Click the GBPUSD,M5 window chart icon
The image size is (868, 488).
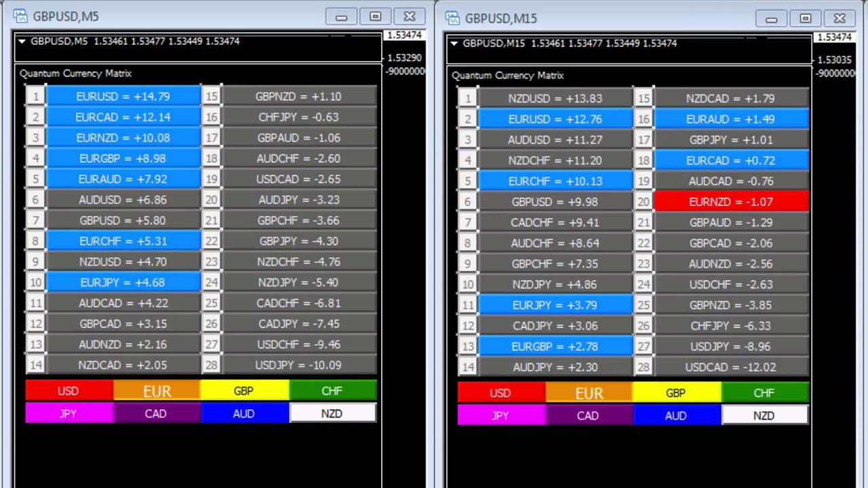pyautogui.click(x=20, y=16)
